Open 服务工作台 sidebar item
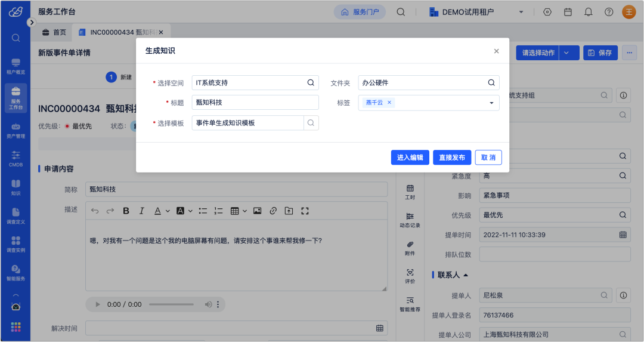This screenshot has height=342, width=644. 16,98
